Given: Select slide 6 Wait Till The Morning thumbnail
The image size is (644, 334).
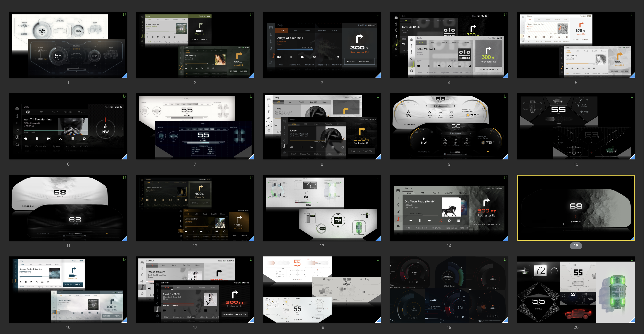Looking at the screenshot, I should pos(68,126).
